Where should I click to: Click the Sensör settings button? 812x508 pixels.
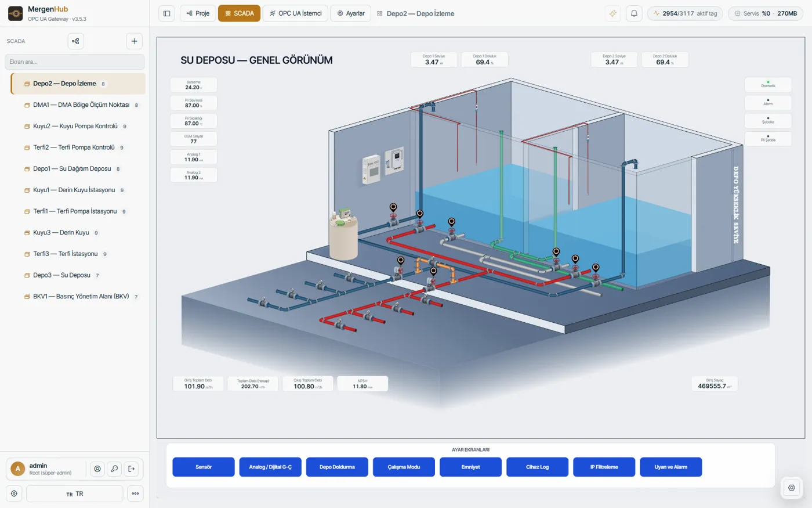pyautogui.click(x=204, y=467)
